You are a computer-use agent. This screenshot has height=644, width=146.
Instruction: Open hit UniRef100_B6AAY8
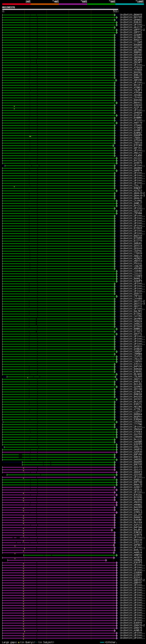(x=131, y=15)
